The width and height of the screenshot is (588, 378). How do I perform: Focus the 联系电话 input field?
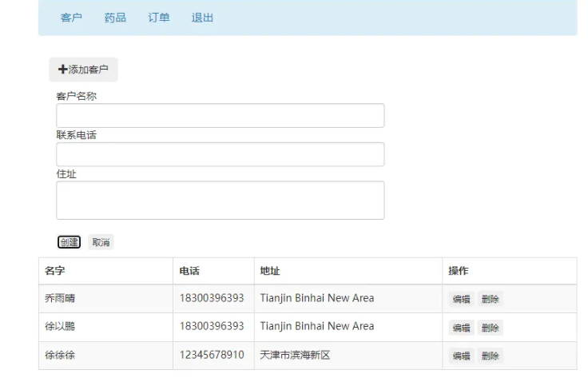(220, 154)
